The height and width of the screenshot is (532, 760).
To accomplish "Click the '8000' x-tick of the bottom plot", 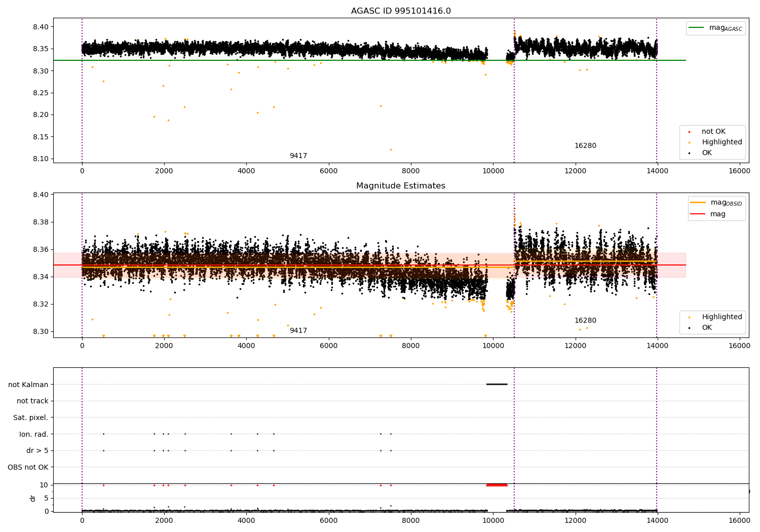I will point(411,521).
